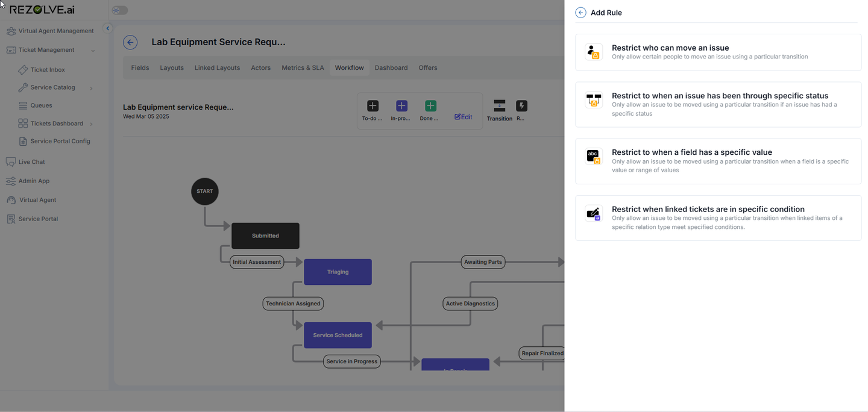Screen dimensions: 868x412
Task: Click the Wed Mar 05 2025 date text
Action: pos(146,116)
